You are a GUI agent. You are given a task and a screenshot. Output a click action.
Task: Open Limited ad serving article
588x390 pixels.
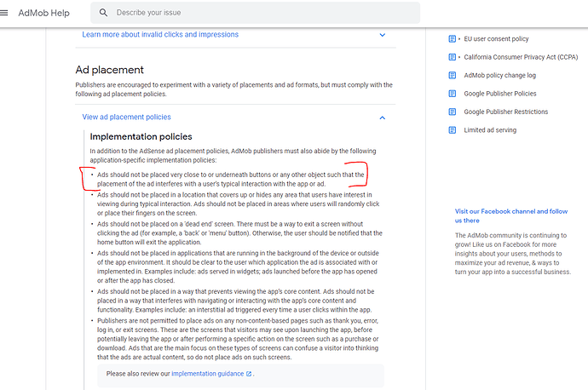(490, 130)
